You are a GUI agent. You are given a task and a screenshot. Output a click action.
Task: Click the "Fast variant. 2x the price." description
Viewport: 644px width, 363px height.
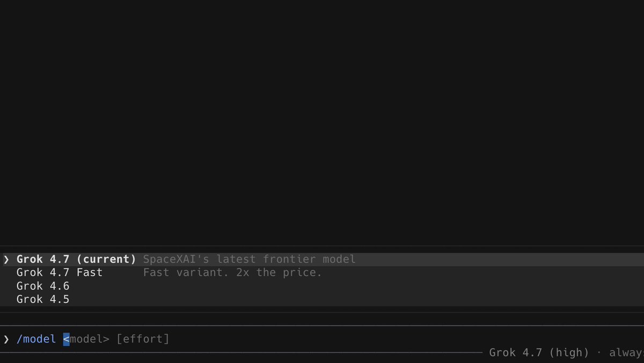(232, 272)
